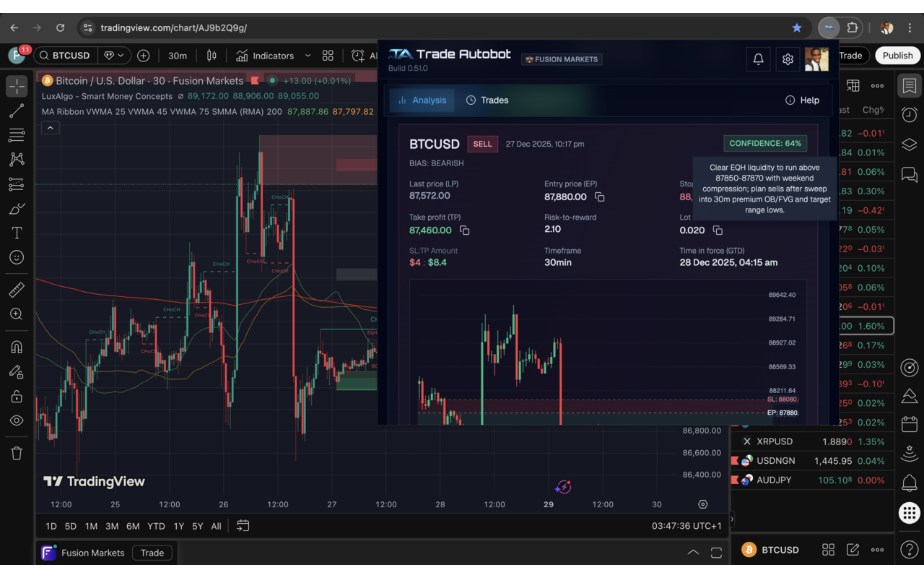The image size is (924, 578).
Task: Toggle stay in drawing mode pencil-lock
Action: pyautogui.click(x=17, y=371)
